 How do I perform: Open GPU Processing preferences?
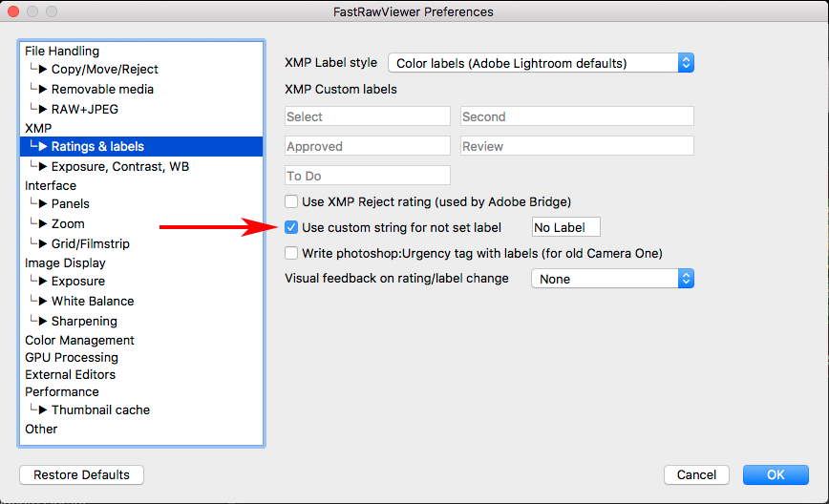click(72, 357)
